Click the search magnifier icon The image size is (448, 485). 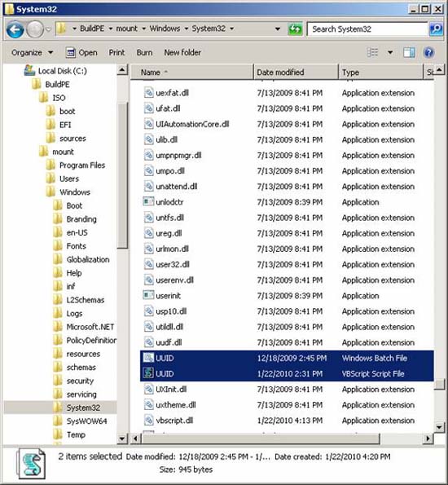pyautogui.click(x=436, y=29)
